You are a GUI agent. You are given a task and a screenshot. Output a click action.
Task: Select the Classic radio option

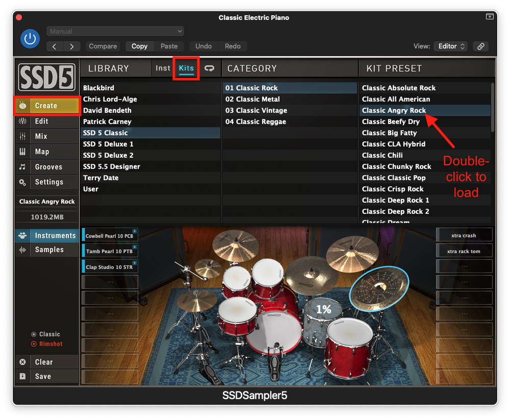click(45, 334)
